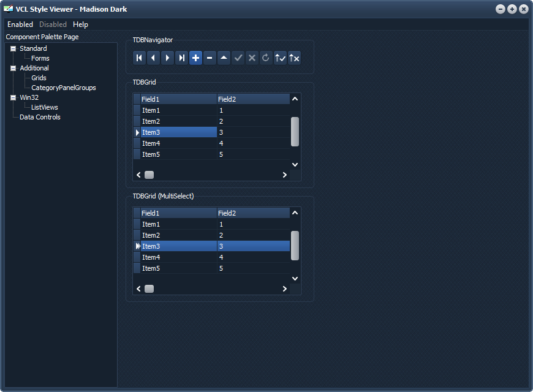Click value 1 cell in the TDBGrid
Screen dimensions: 533x392
tap(254, 110)
